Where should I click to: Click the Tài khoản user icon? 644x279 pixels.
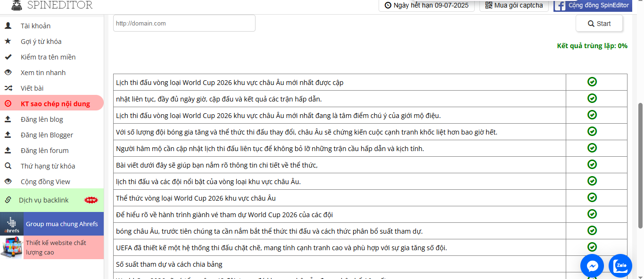pos(8,25)
